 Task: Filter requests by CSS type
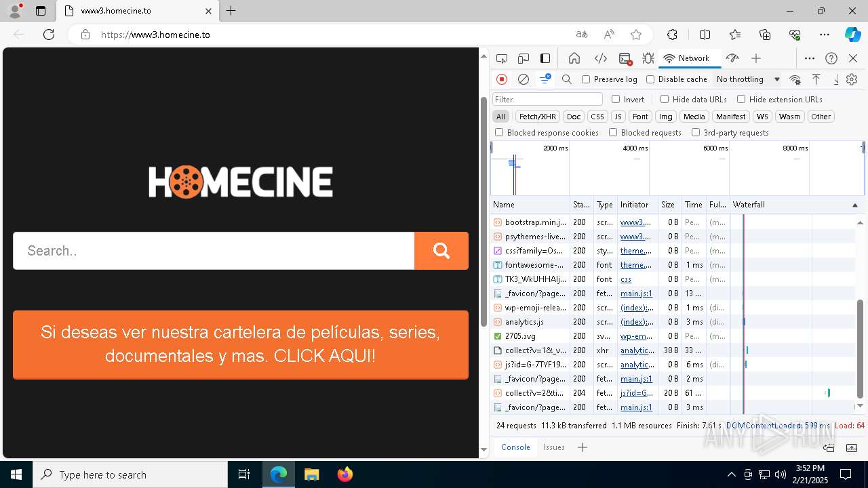click(x=597, y=117)
